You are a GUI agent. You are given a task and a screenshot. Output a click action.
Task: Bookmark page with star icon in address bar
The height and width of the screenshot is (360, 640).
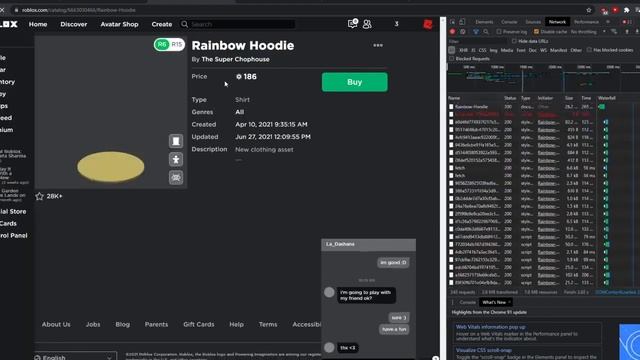click(589, 10)
